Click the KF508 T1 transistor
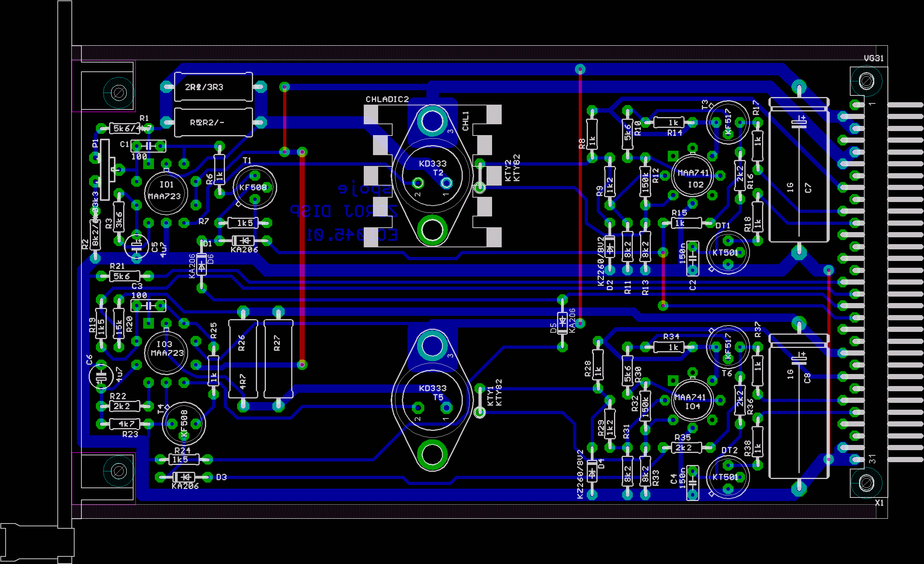This screenshot has width=924, height=564. 255,187
